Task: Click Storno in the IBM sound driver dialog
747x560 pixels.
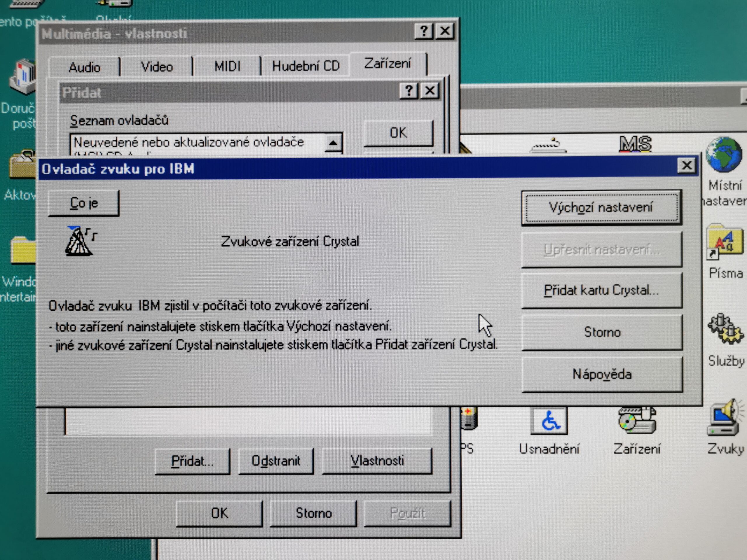Action: pos(602,332)
